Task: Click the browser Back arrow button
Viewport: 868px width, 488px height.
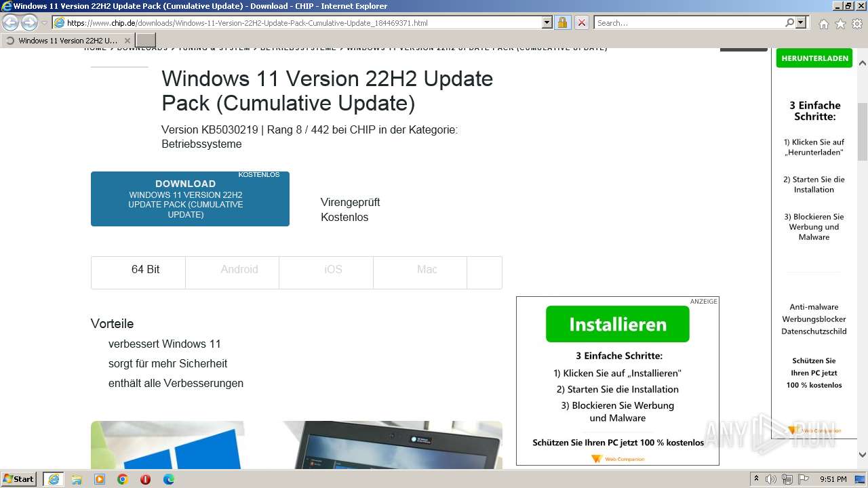Action: click(10, 23)
